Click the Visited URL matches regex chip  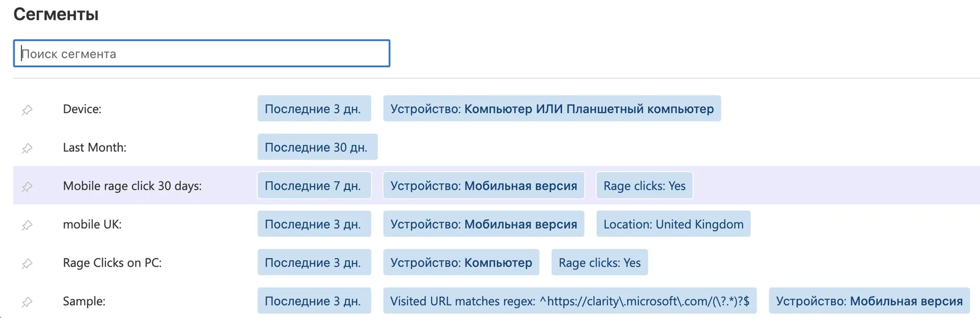tap(570, 301)
